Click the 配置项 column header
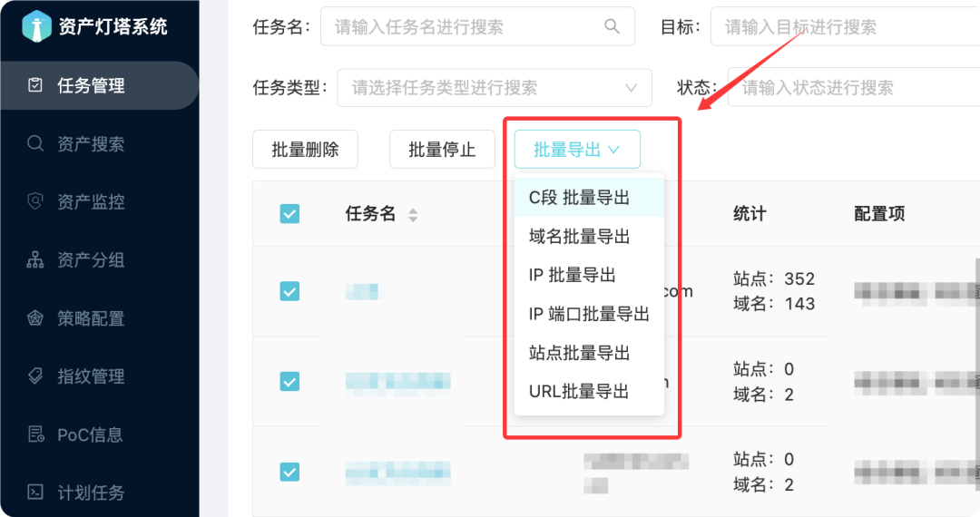This screenshot has width=980, height=517. pos(879,213)
